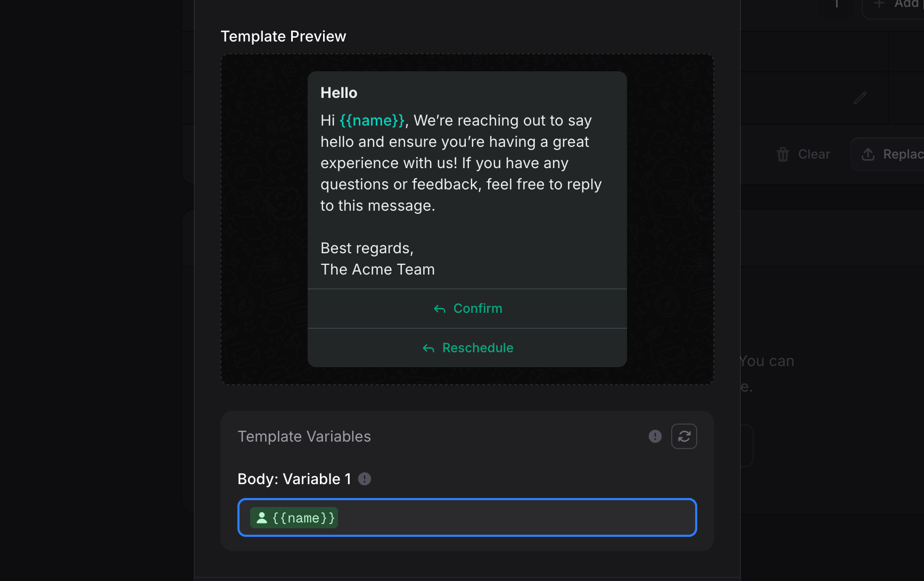This screenshot has height=581, width=924.
Task: Click the person icon inside the {{name}} chip
Action: 262,517
